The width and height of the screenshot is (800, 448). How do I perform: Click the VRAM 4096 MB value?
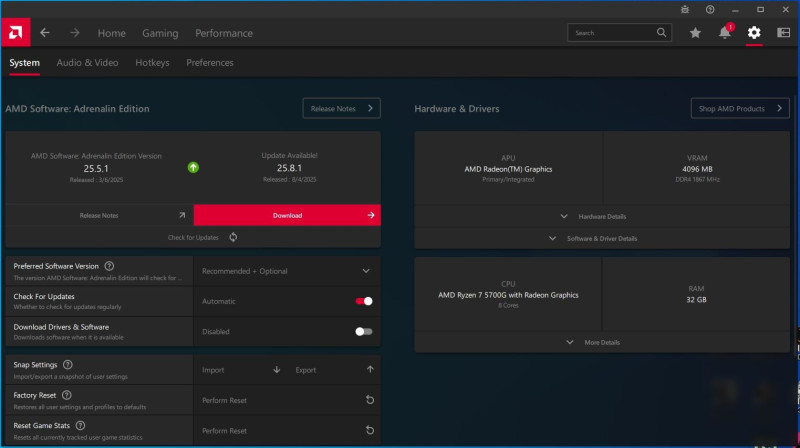click(697, 169)
